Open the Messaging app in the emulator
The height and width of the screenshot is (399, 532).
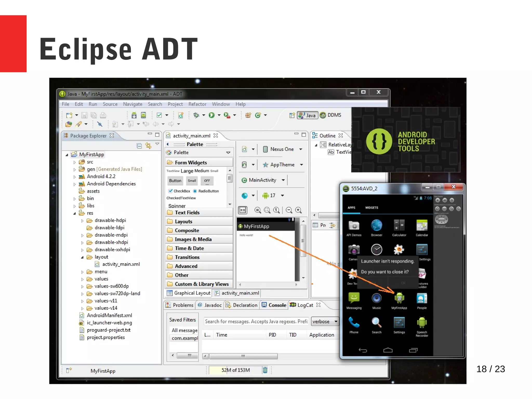[x=354, y=300]
